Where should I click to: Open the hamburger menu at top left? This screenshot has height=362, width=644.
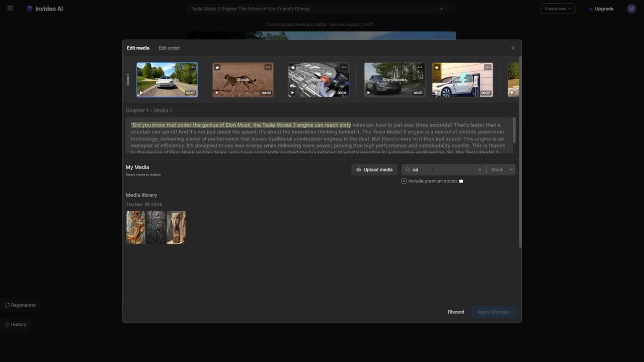(x=10, y=9)
